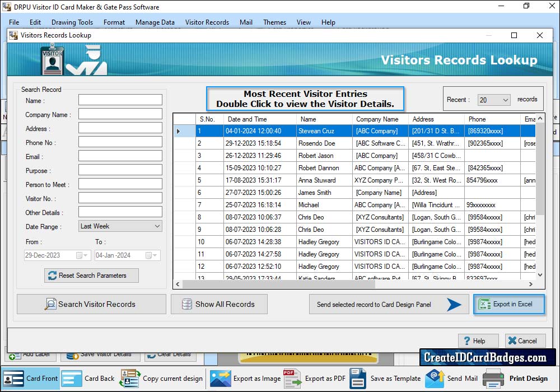Click the question mark Help icon
Viewport: 560px width, 392px height.
[x=467, y=340]
